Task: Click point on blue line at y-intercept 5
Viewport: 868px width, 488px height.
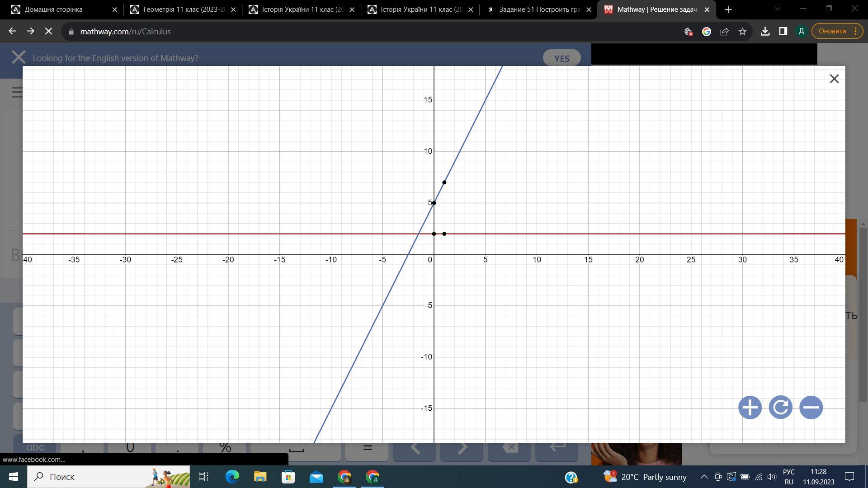Action: pyautogui.click(x=434, y=203)
